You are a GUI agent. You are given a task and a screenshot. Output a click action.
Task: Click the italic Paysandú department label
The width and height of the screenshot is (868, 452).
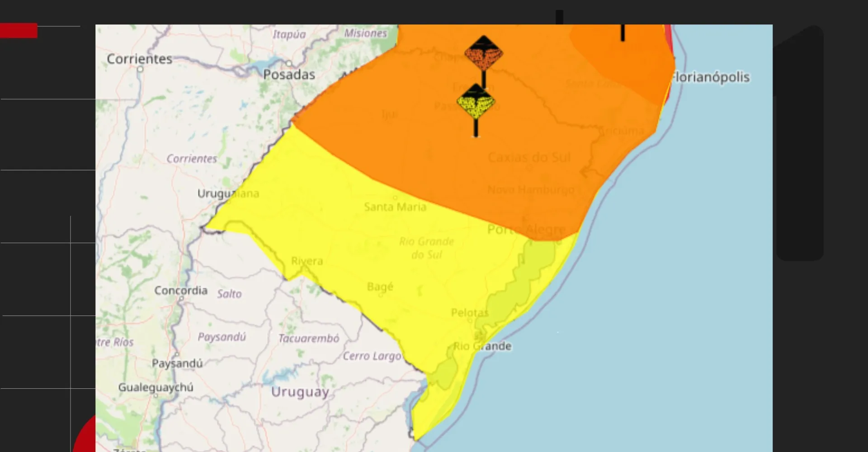pos(222,337)
